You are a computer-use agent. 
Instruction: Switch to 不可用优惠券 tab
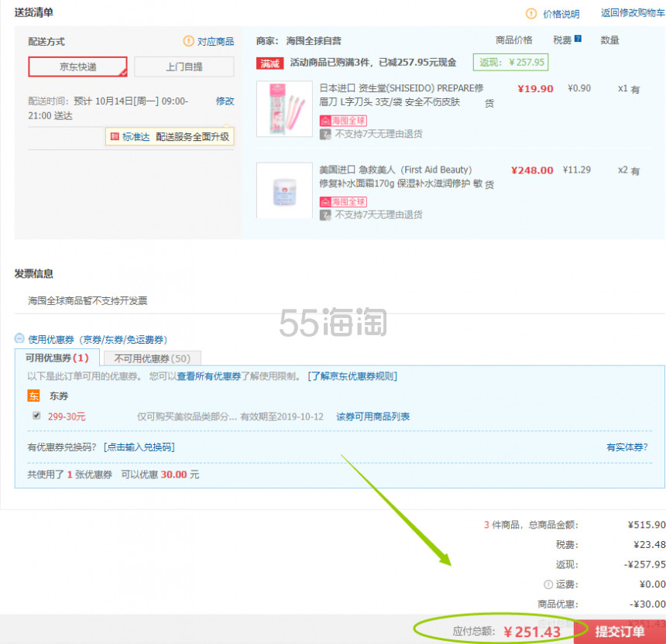[x=152, y=358]
